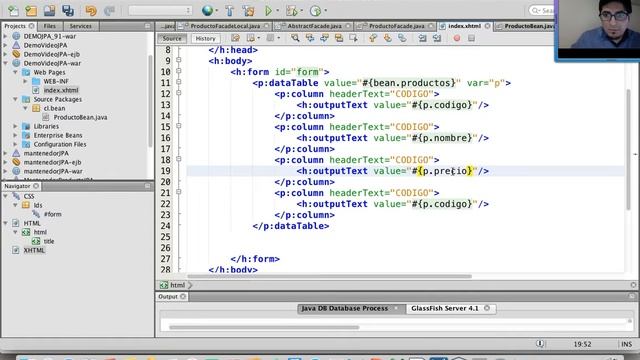Click the Build Project hammer icon
The width and height of the screenshot is (640, 360).
tap(229, 11)
